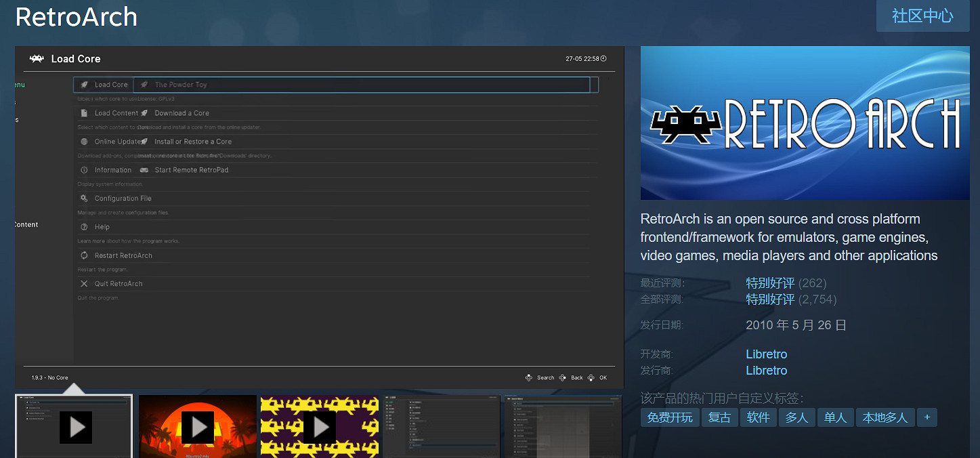Play the sunset palm trees video thumbnail
The image size is (980, 458).
tap(198, 427)
